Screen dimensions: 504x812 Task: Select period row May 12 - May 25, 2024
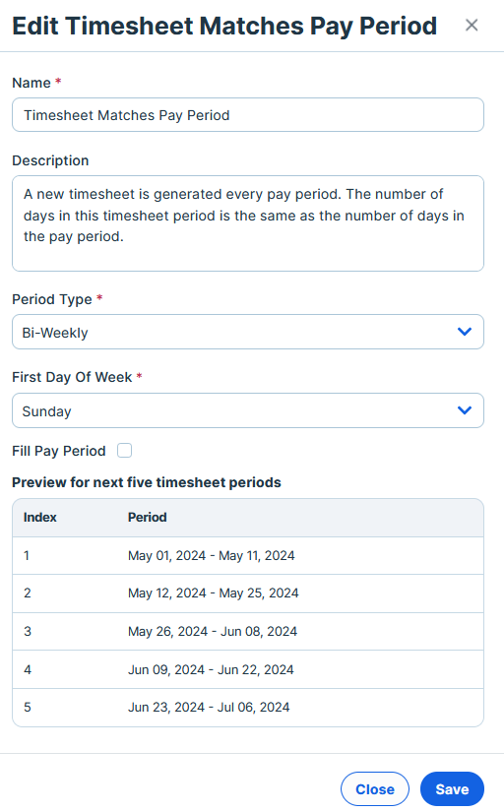pyautogui.click(x=248, y=593)
